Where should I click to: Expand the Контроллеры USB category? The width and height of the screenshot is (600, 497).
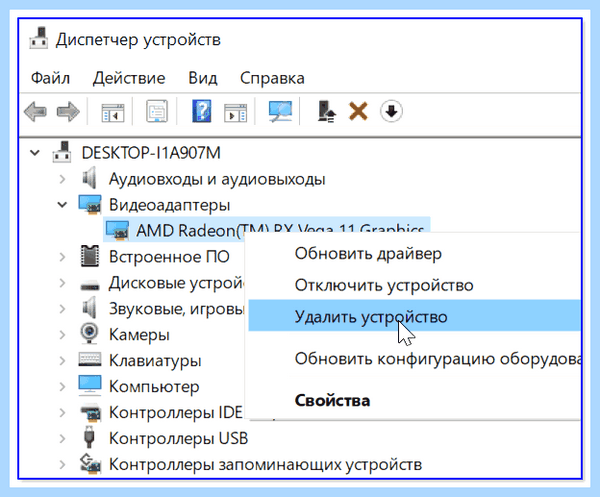click(62, 438)
